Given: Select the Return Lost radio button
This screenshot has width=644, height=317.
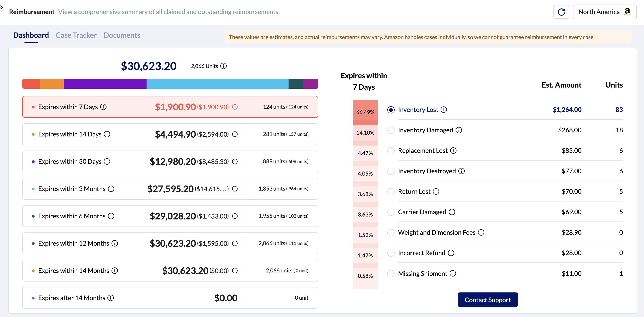Looking at the screenshot, I should point(391,192).
